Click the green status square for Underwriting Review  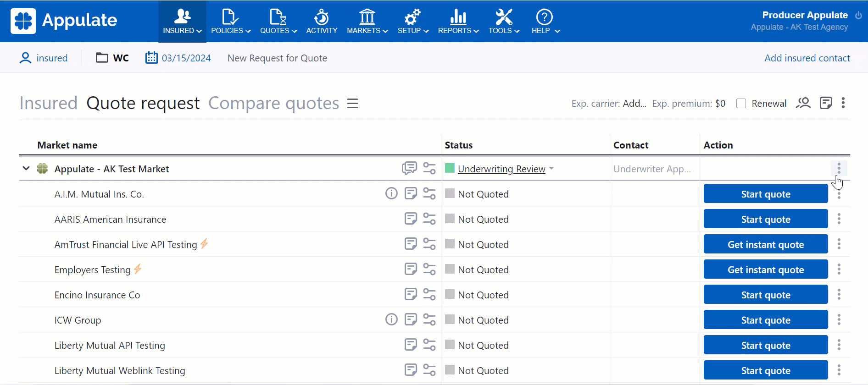450,169
